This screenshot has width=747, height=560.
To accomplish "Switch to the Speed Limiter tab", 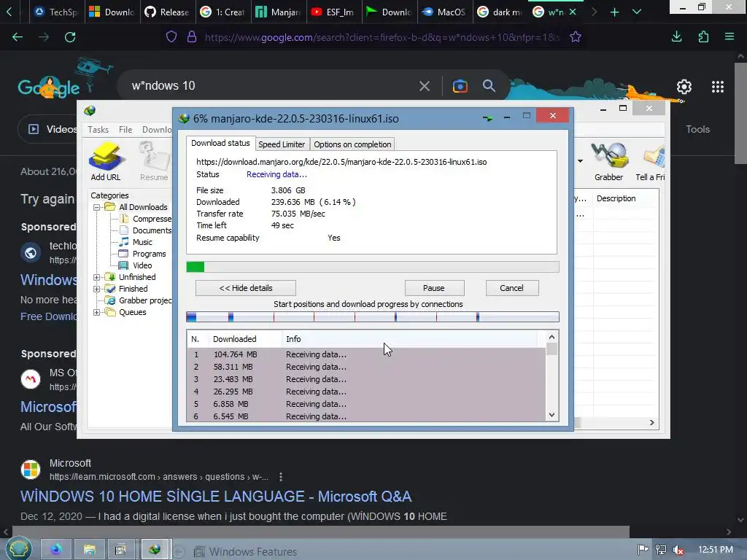I will coord(282,144).
